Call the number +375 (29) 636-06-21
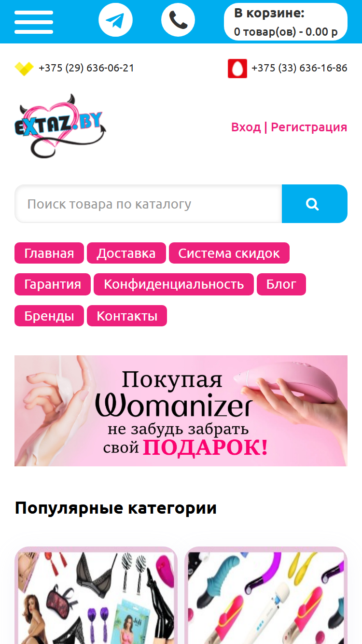This screenshot has width=362, height=644. pyautogui.click(x=86, y=68)
